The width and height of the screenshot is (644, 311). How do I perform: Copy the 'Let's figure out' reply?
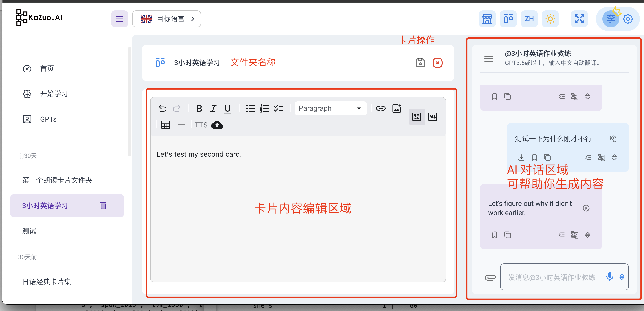coord(507,235)
